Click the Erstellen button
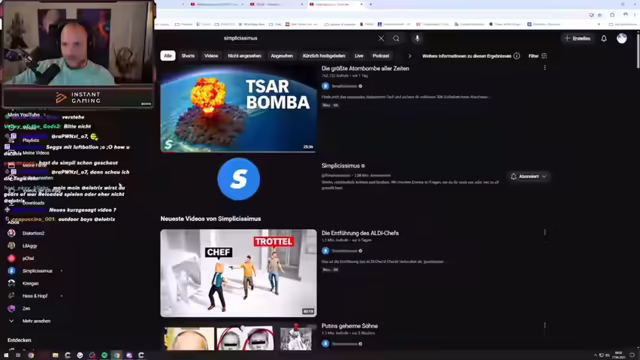Viewport: 640px width, 360px height. [x=577, y=38]
